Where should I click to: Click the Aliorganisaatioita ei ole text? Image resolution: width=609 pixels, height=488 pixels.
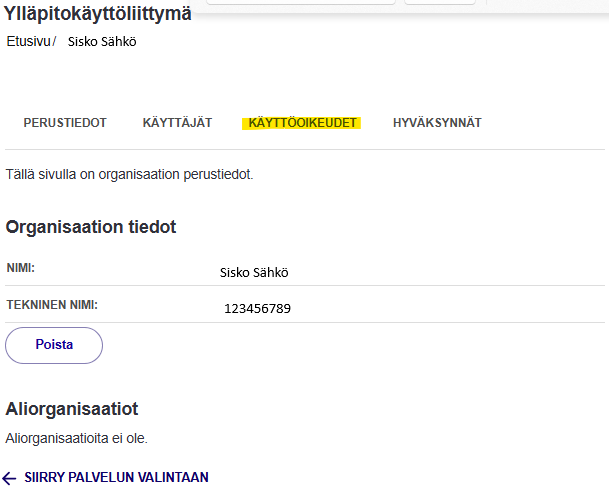coord(76,438)
